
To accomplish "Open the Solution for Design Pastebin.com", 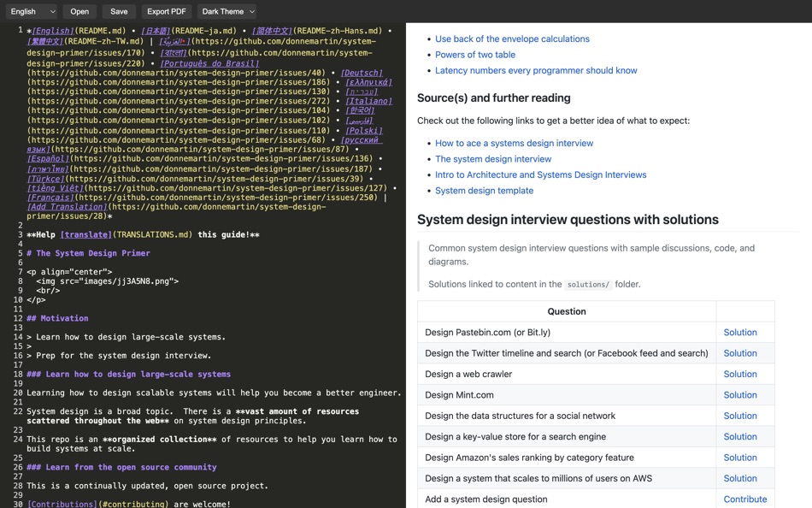I will click(x=740, y=332).
